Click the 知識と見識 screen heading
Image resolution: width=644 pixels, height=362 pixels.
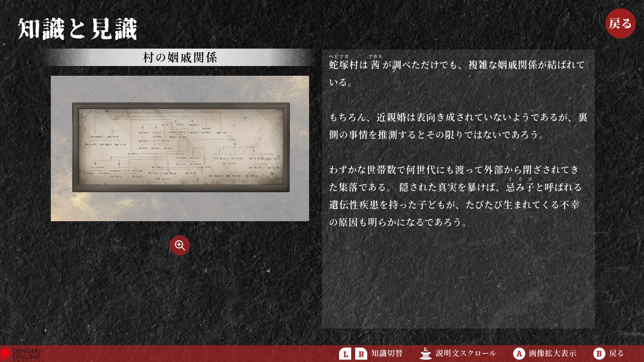[77, 29]
